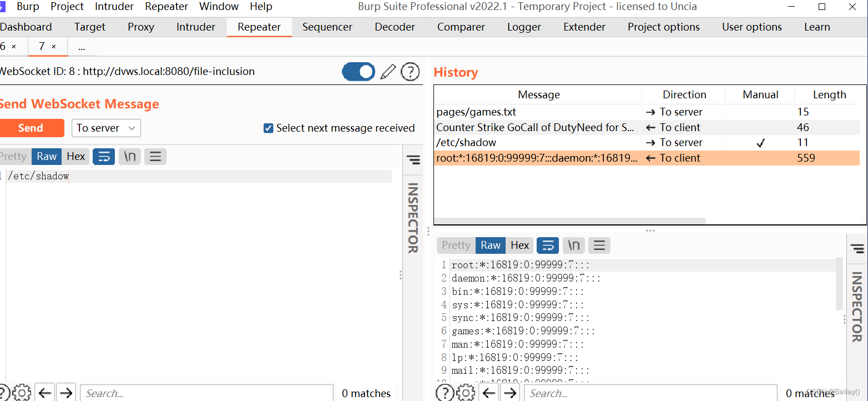The image size is (868, 401).
Task: Sort History by Length column header
Action: coord(829,95)
